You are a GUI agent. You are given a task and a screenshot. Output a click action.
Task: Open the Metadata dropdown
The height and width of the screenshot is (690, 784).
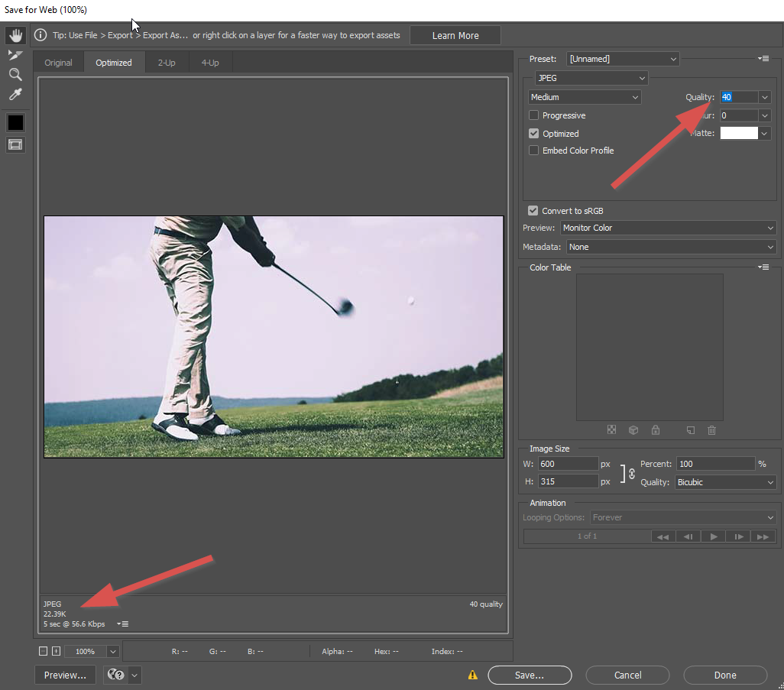tap(671, 246)
